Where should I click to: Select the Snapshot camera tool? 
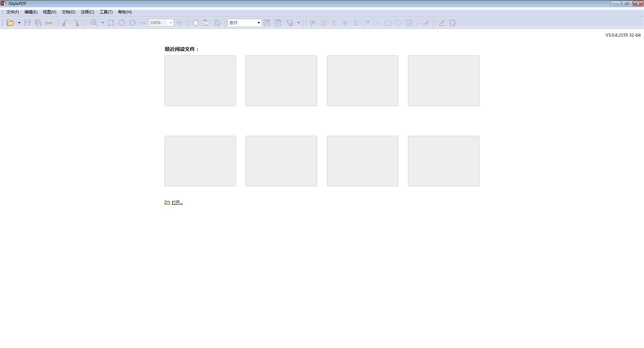(206, 23)
